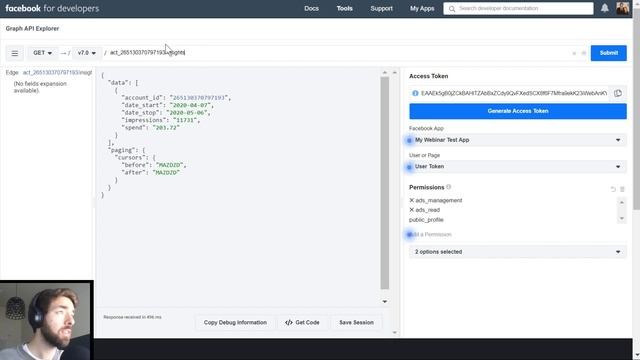Click the access token text field
Image resolution: width=640 pixels, height=360 pixels.
click(x=513, y=93)
